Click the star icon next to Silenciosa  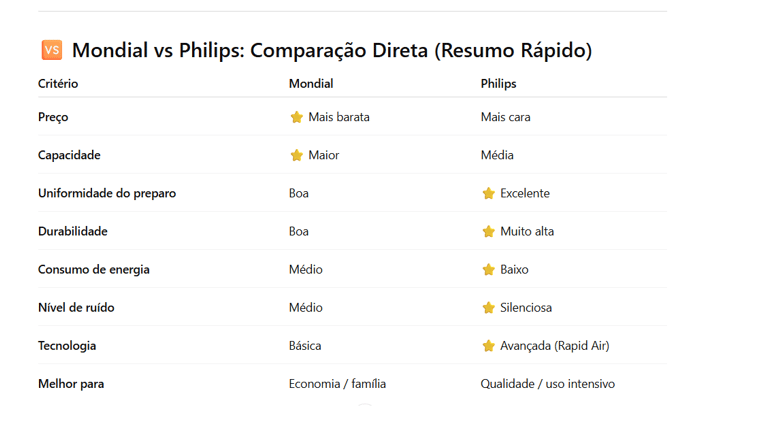[x=488, y=308]
